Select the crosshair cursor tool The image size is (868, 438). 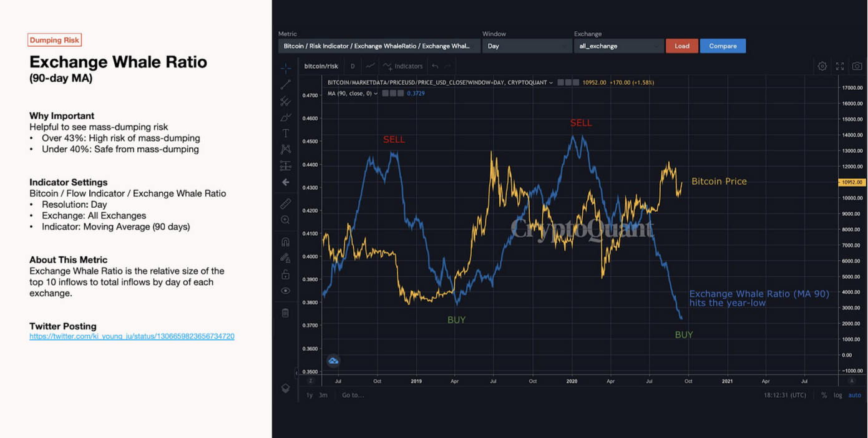pos(285,68)
